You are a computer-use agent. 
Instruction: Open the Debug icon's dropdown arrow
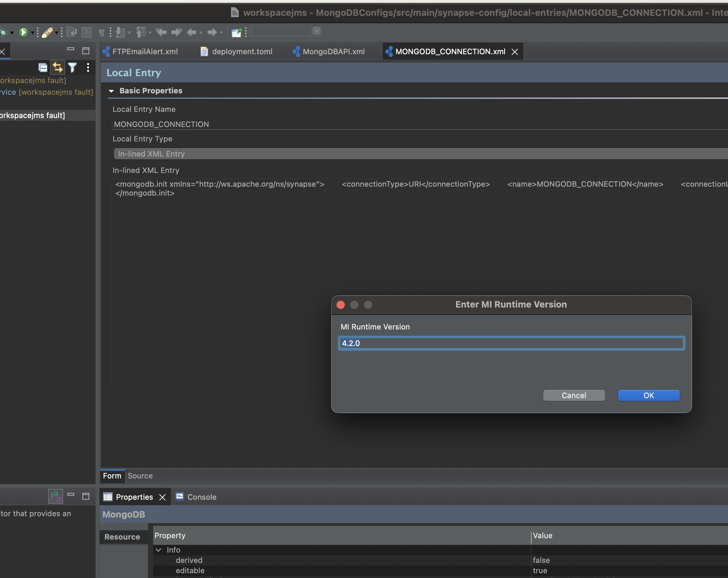click(12, 33)
